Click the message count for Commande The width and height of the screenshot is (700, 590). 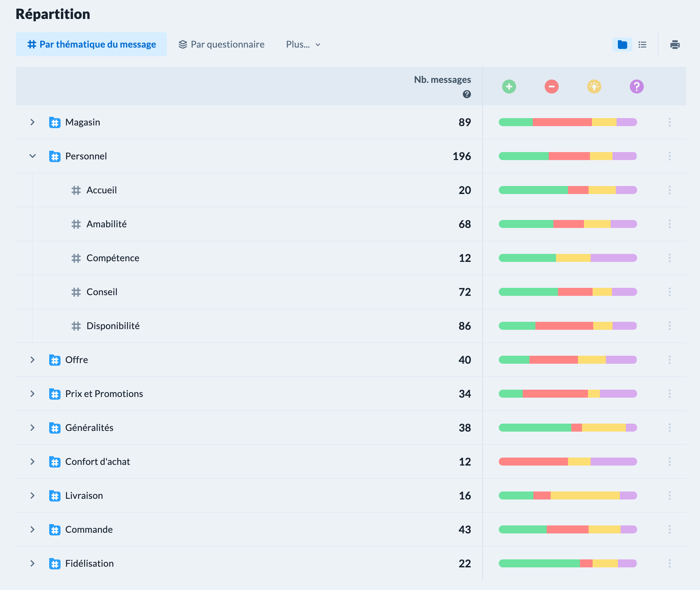pos(464,529)
